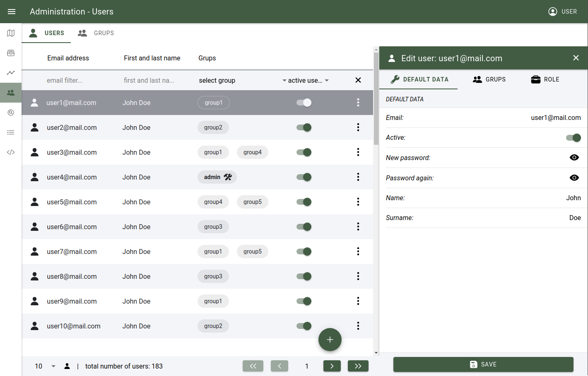
Task: Open the inbox icon in sidebar
Action: point(11,53)
